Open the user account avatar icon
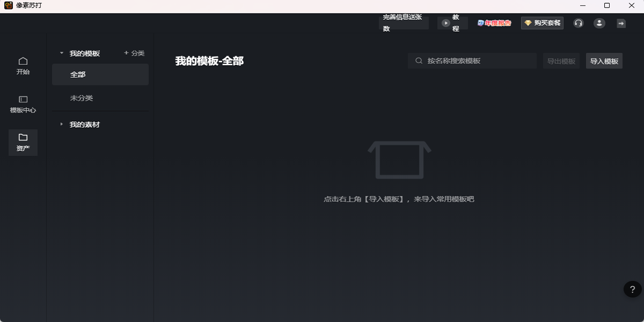644x322 pixels. click(599, 23)
